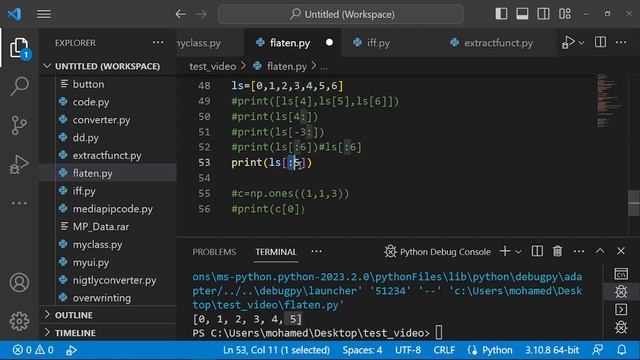The image size is (640, 360).
Task: Open the hamburger application menu
Action: [x=44, y=14]
